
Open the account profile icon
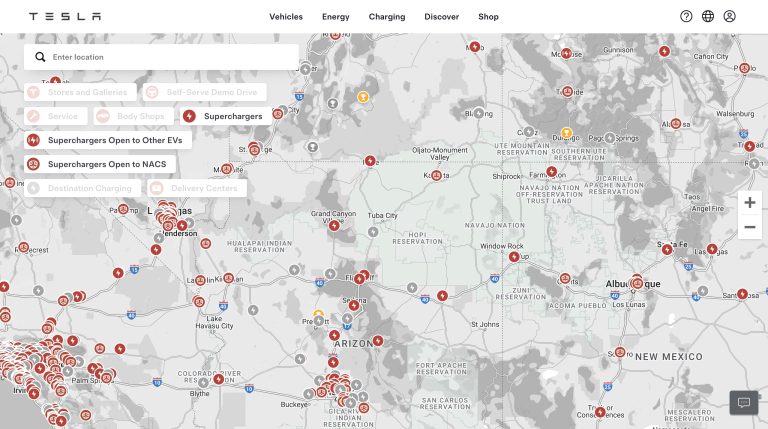pos(729,16)
